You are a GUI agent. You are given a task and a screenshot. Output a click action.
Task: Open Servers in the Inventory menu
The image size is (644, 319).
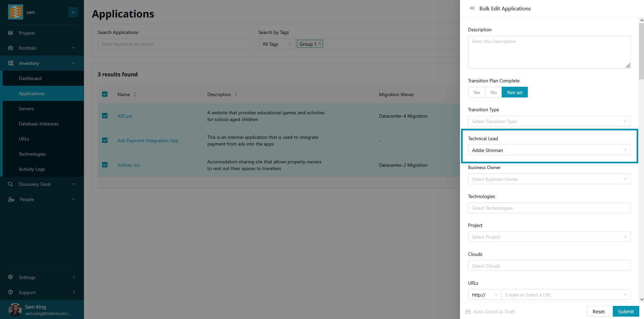(x=26, y=109)
